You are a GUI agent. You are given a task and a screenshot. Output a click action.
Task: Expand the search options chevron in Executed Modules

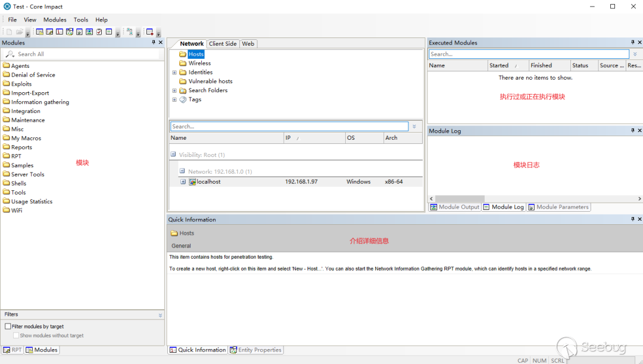point(635,54)
